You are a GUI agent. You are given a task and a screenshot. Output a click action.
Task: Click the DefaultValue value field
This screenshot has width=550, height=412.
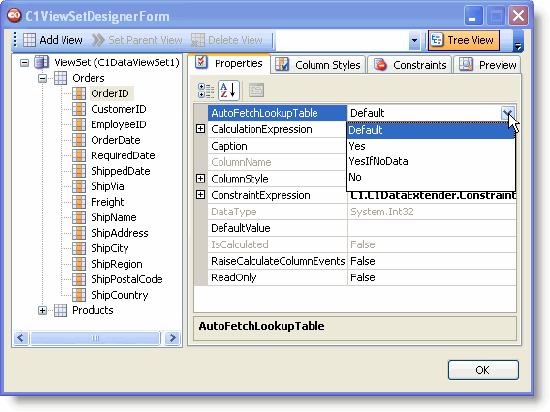coord(431,228)
